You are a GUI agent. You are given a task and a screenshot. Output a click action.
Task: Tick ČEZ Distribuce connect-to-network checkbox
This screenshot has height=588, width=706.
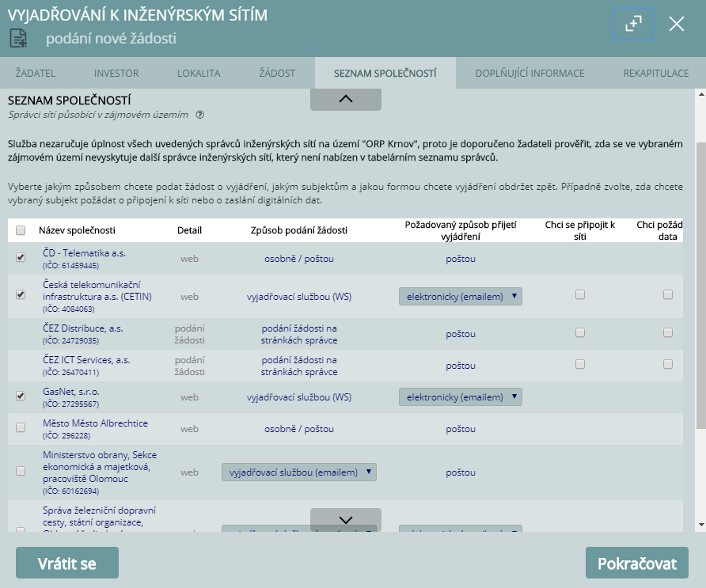coord(580,332)
